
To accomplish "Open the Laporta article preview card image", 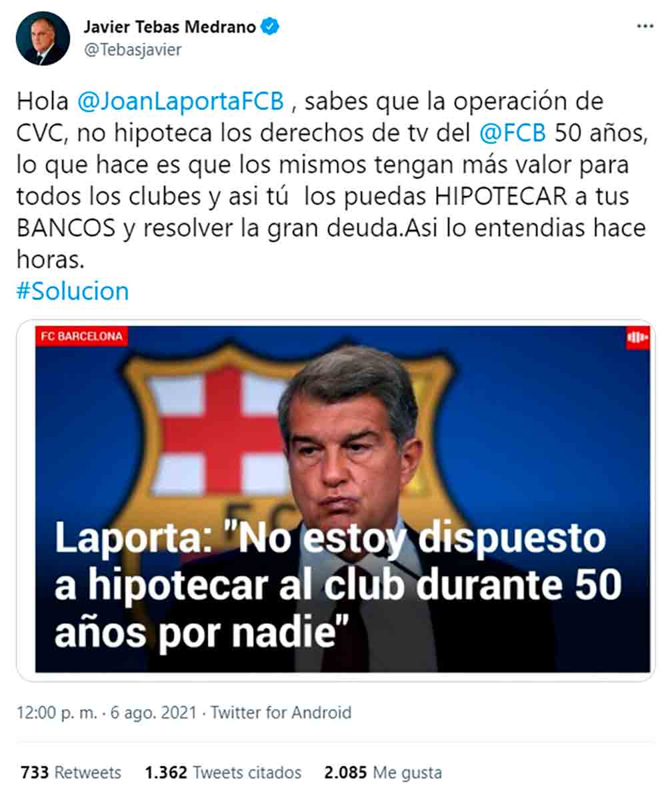I will click(335, 500).
